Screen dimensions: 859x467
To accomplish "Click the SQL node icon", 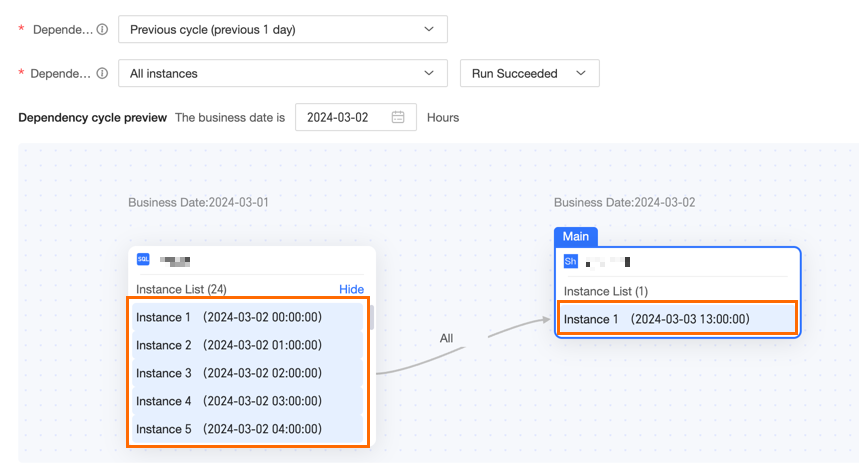I will (x=143, y=259).
